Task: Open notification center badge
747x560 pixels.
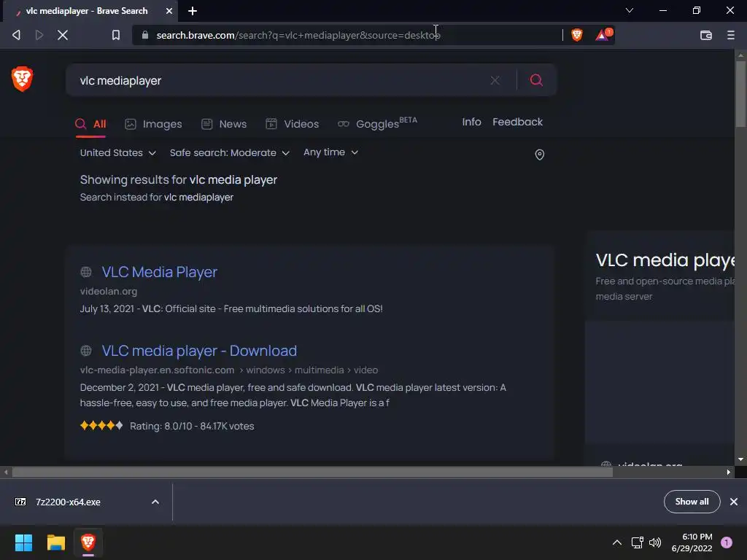Action: [x=726, y=542]
